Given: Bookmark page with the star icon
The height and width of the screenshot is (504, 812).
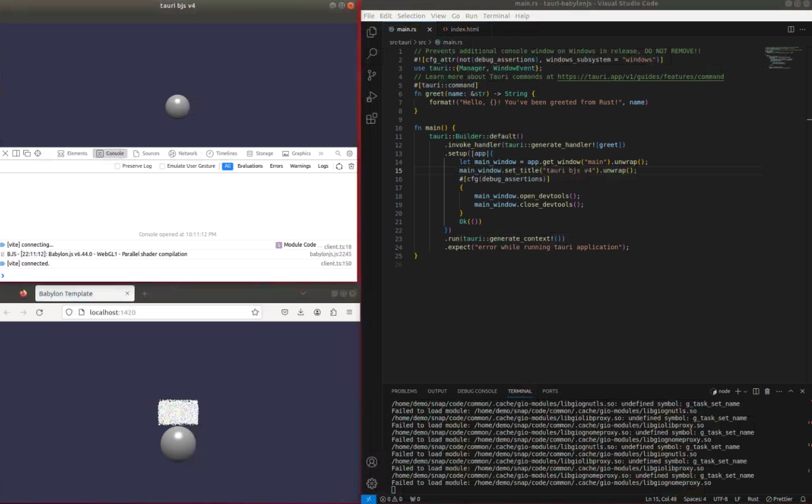Looking at the screenshot, I should 255,312.
